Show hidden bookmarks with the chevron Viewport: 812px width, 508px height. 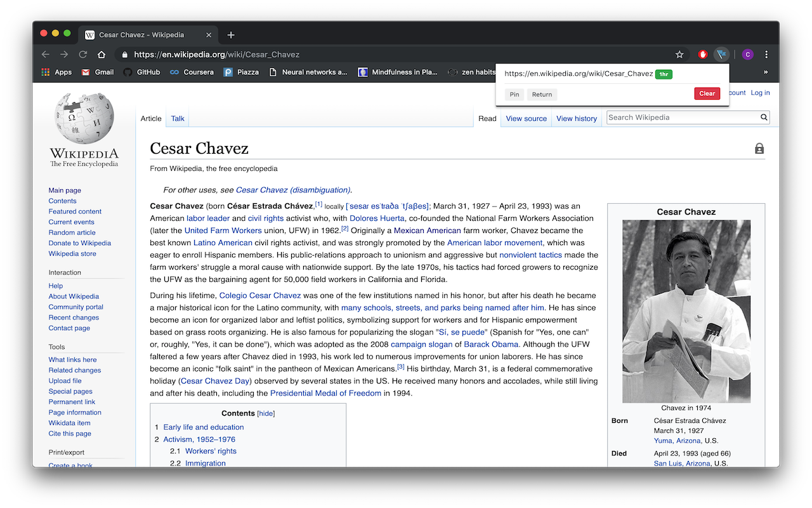766,72
